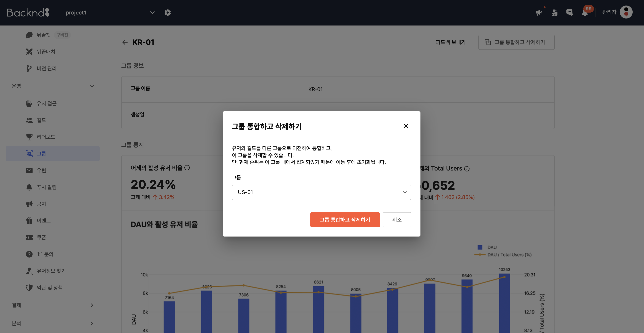Viewport: 644px width, 333px height.
Task: Open the chat support icon in header
Action: click(x=569, y=13)
